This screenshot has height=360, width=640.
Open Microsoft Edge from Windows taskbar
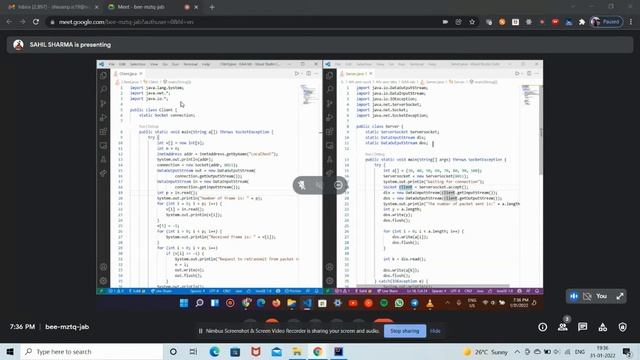[214, 352]
